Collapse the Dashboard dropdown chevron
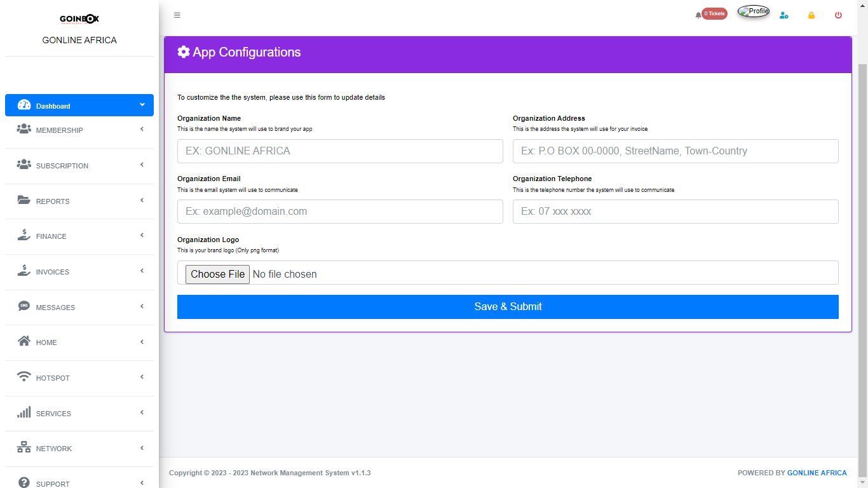This screenshot has height=488, width=868. (142, 105)
